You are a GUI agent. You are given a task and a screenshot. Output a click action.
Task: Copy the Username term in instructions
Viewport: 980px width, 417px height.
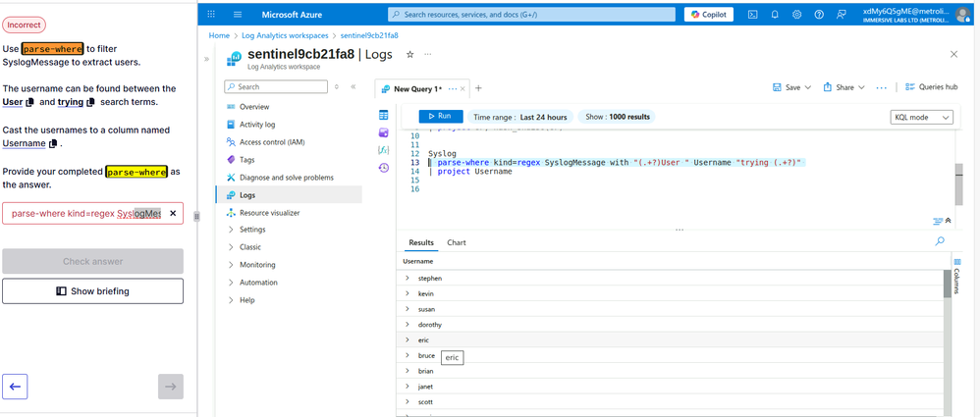tap(53, 143)
